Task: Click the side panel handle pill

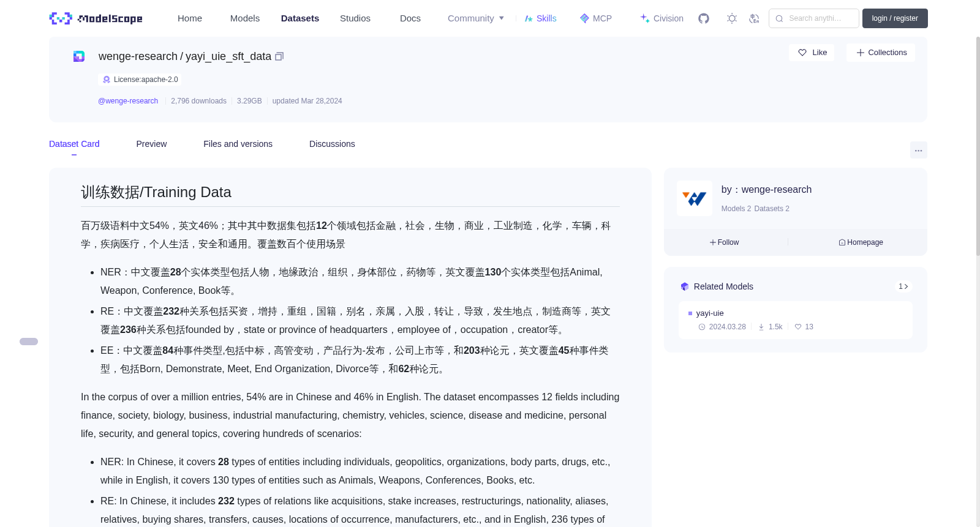Action: [29, 342]
